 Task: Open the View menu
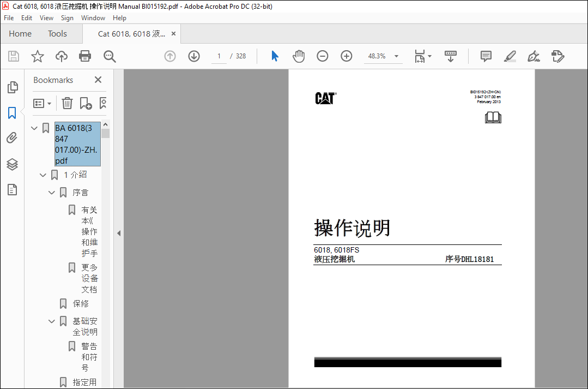click(x=46, y=18)
